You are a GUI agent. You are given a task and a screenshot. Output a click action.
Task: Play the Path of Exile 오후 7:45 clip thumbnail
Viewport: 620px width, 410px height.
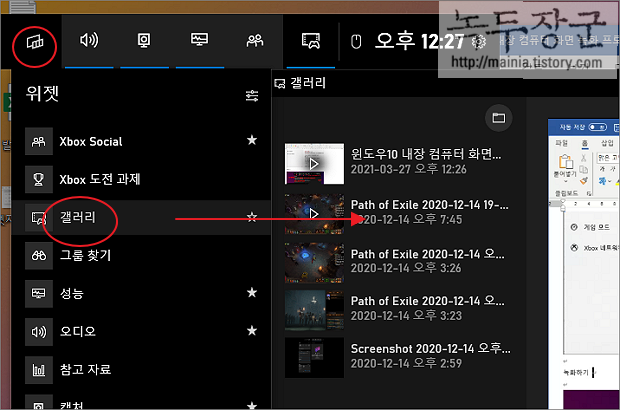click(314, 214)
